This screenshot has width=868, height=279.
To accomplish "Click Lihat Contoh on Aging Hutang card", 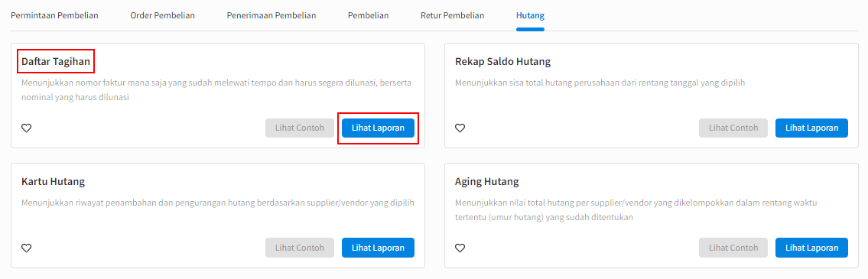I will pos(733,248).
